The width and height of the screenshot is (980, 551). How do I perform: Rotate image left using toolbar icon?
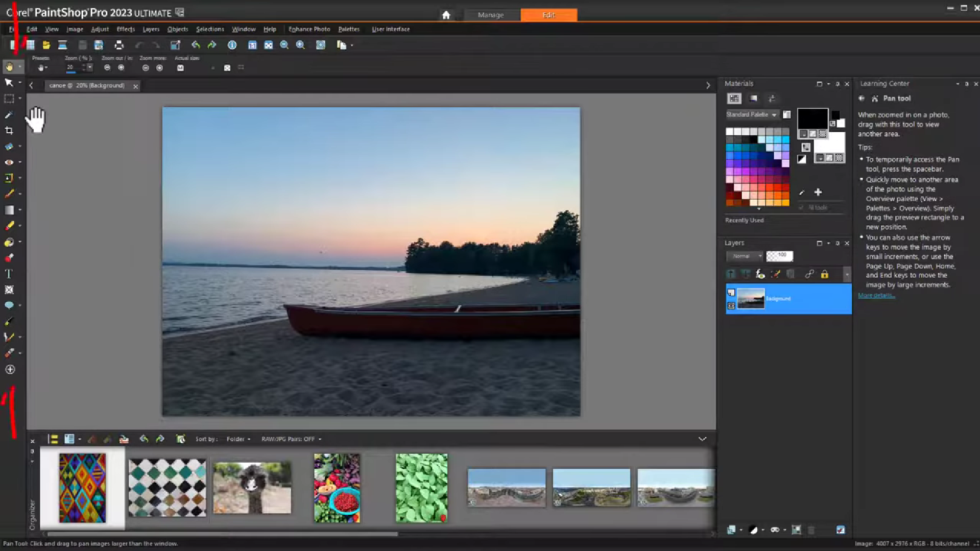[x=196, y=45]
